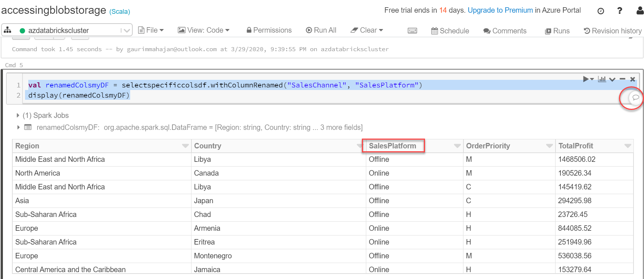Click the clock icon in top header
The image size is (644, 279).
[x=600, y=11]
